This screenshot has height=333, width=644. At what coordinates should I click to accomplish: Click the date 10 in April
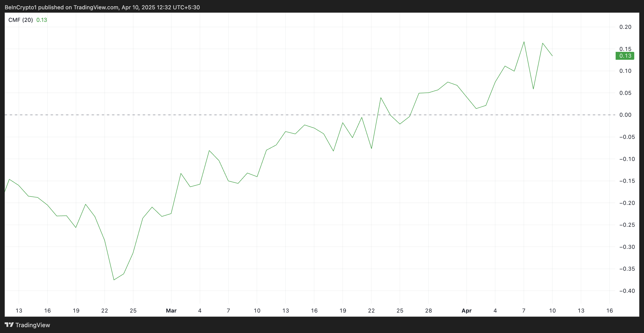coord(552,310)
